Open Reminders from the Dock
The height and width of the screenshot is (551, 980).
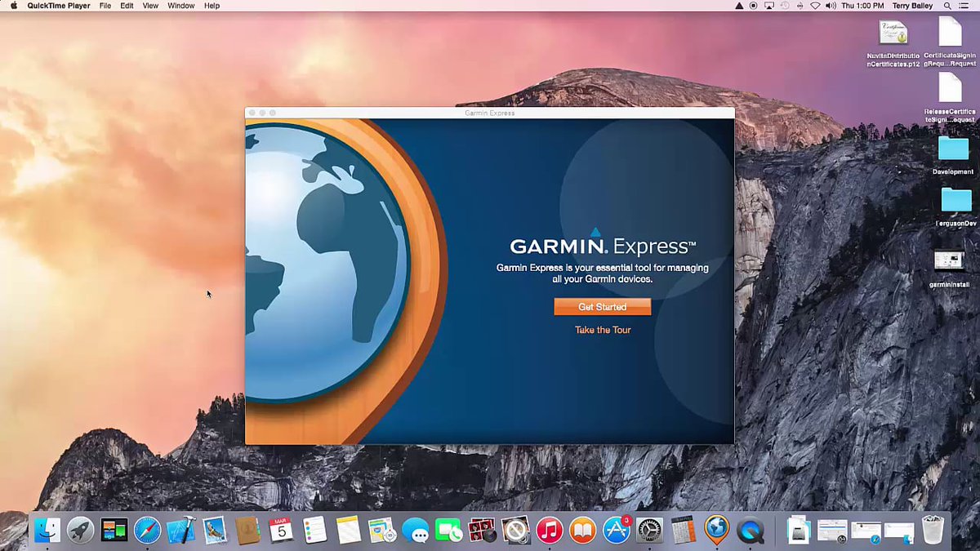point(315,531)
